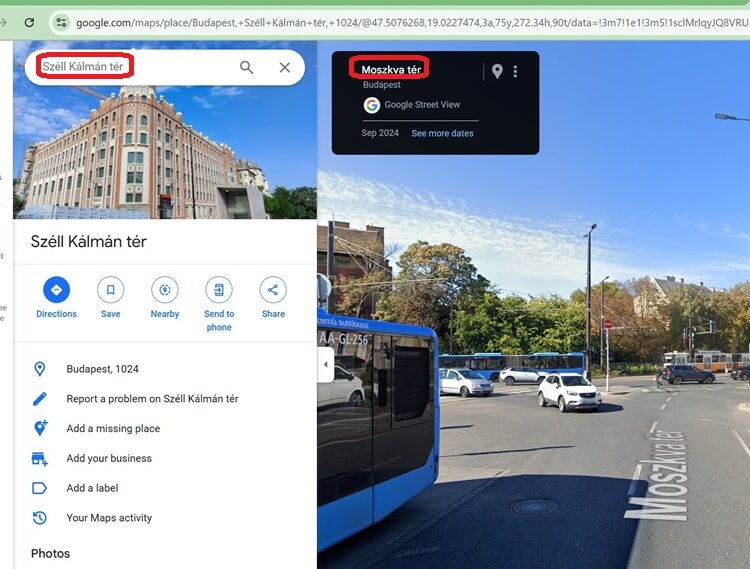Click See more dates link

pos(442,133)
